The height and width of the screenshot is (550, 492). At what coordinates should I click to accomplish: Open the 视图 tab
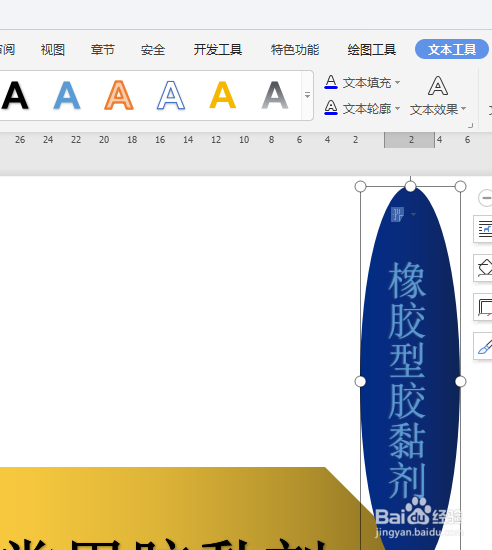pyautogui.click(x=53, y=50)
